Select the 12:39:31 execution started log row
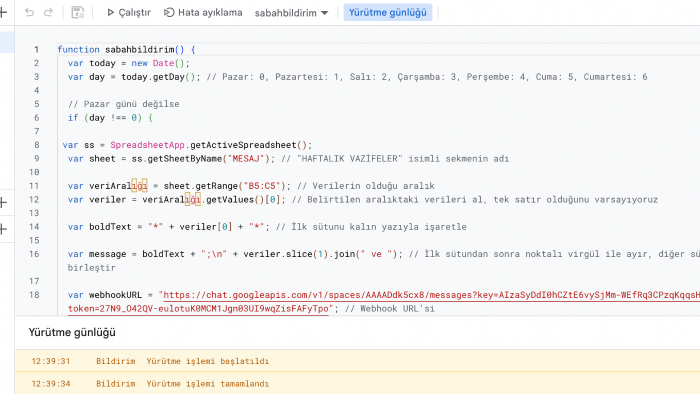The image size is (700, 394). click(x=357, y=361)
